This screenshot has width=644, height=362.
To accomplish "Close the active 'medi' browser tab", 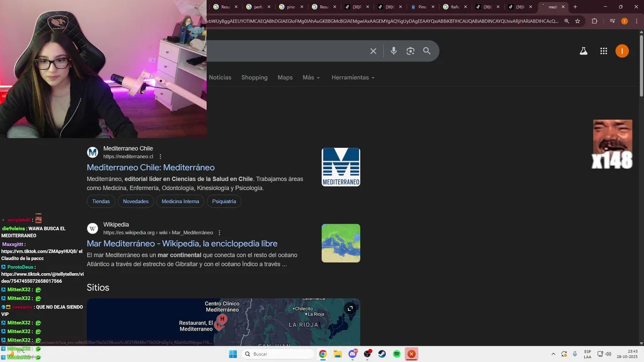I will (x=563, y=7).
